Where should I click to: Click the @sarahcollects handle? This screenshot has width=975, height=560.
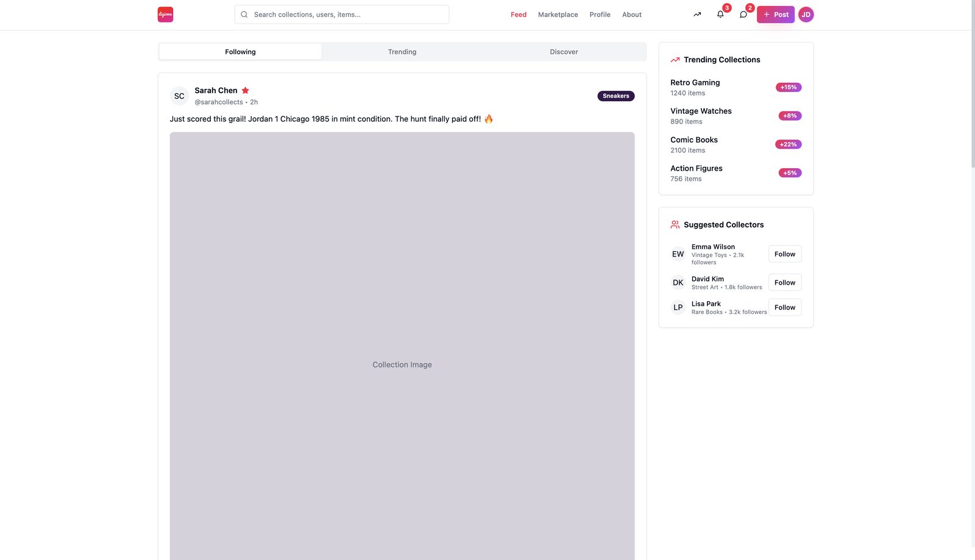(219, 102)
